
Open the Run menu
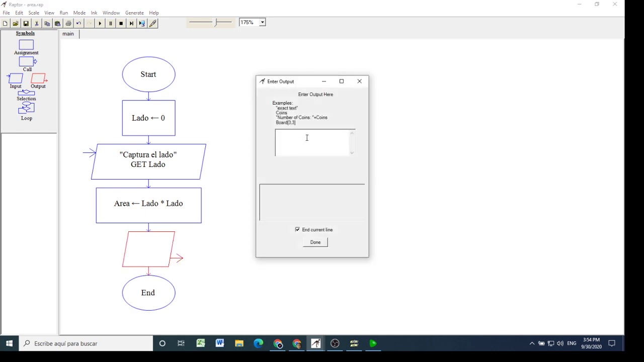tap(64, 13)
